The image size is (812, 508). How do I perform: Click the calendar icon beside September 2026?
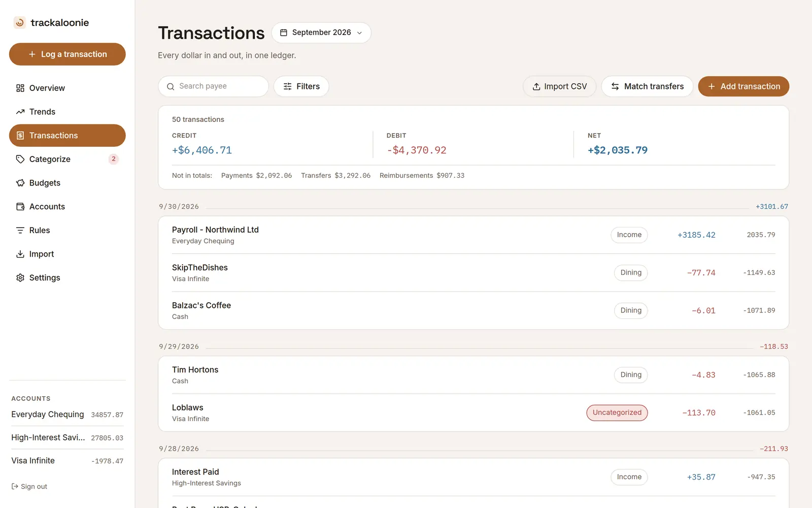coord(284,33)
